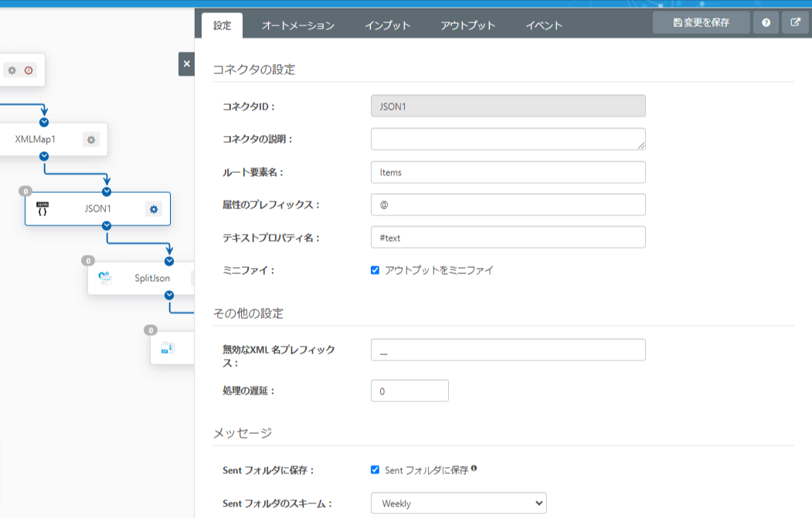Switch to the オートメーション tab
Image resolution: width=812 pixels, height=518 pixels.
(297, 25)
